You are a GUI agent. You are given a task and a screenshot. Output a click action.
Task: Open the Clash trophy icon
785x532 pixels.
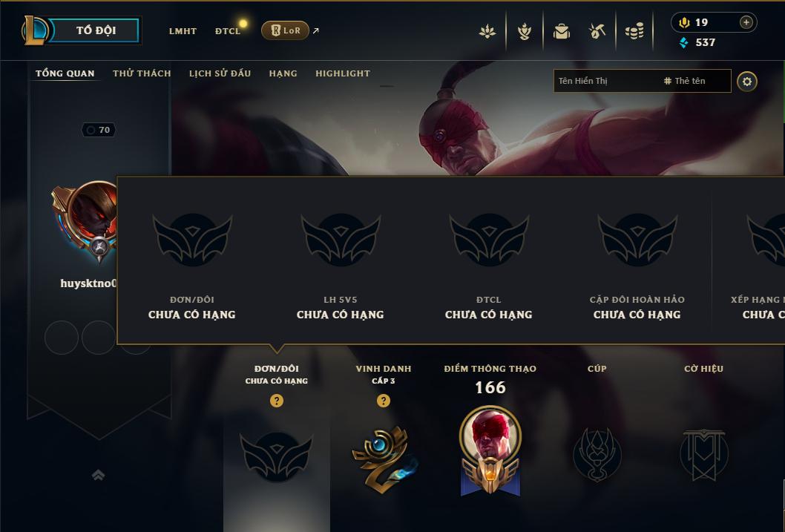pyautogui.click(x=524, y=31)
